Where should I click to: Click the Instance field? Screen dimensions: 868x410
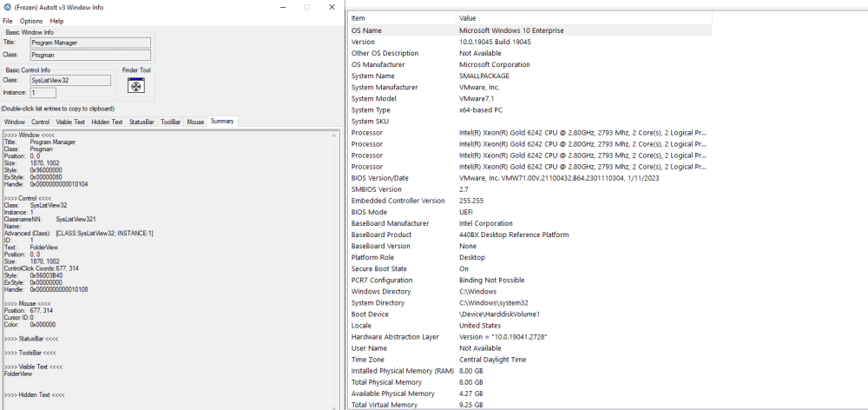(43, 93)
